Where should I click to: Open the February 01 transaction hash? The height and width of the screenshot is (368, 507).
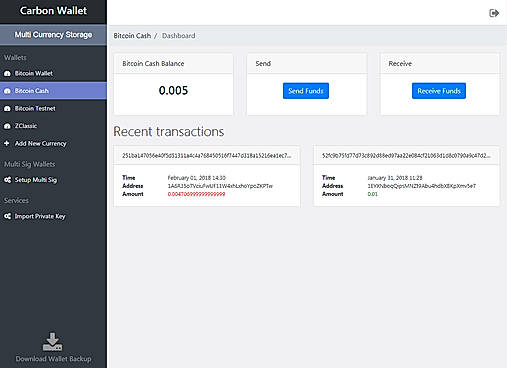tap(206, 155)
